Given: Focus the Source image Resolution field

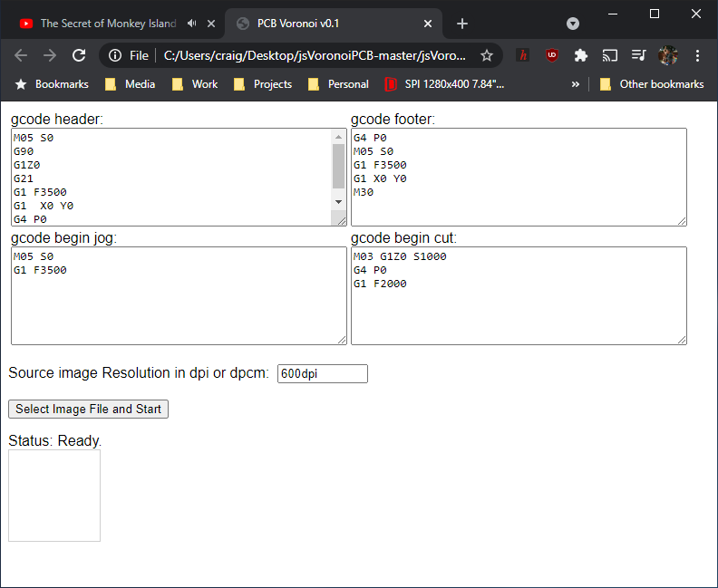Looking at the screenshot, I should coord(323,374).
